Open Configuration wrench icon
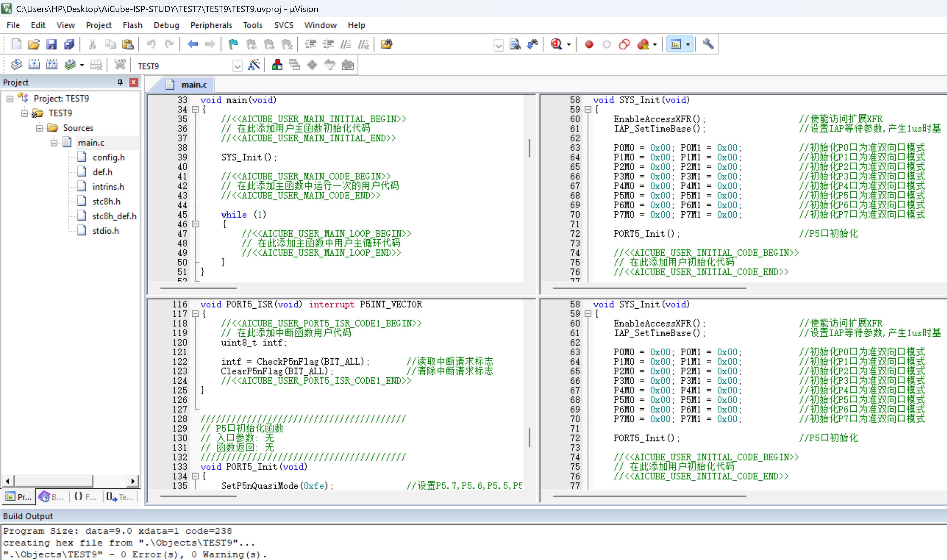 point(708,44)
